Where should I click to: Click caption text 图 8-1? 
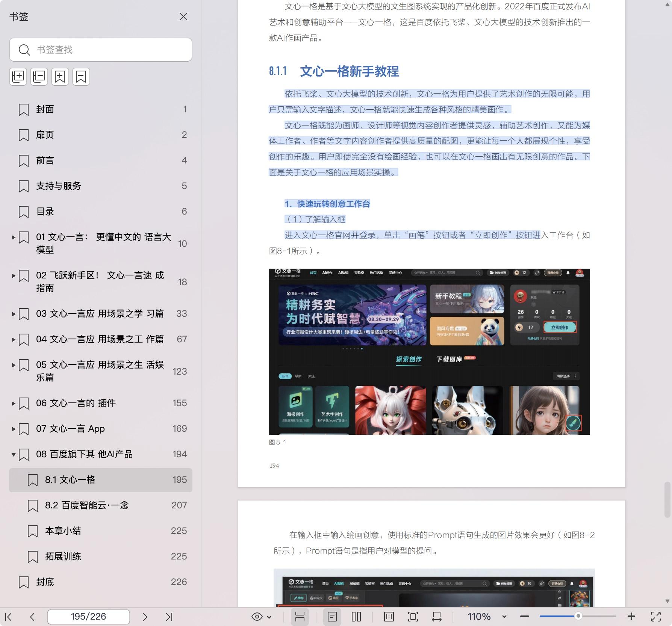[277, 442]
